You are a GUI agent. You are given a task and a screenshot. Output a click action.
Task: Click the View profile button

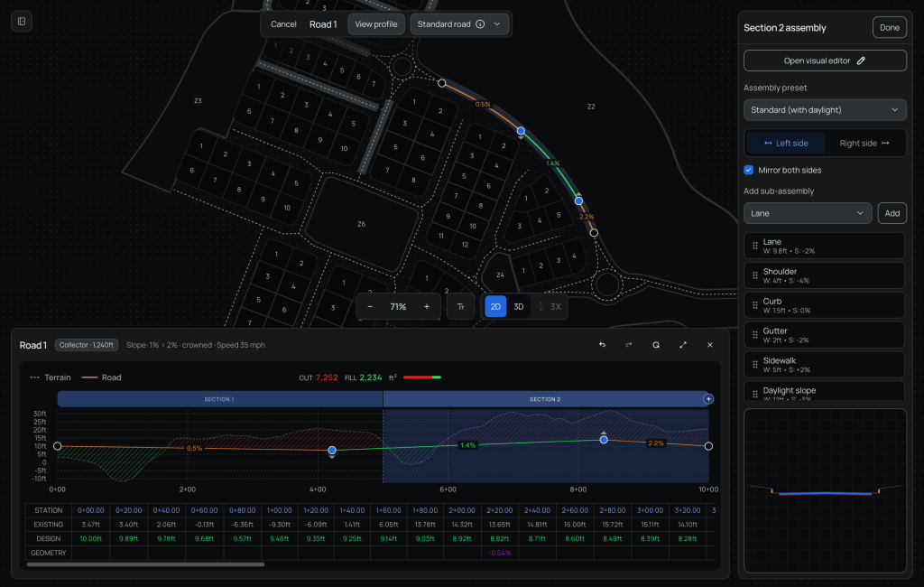376,24
